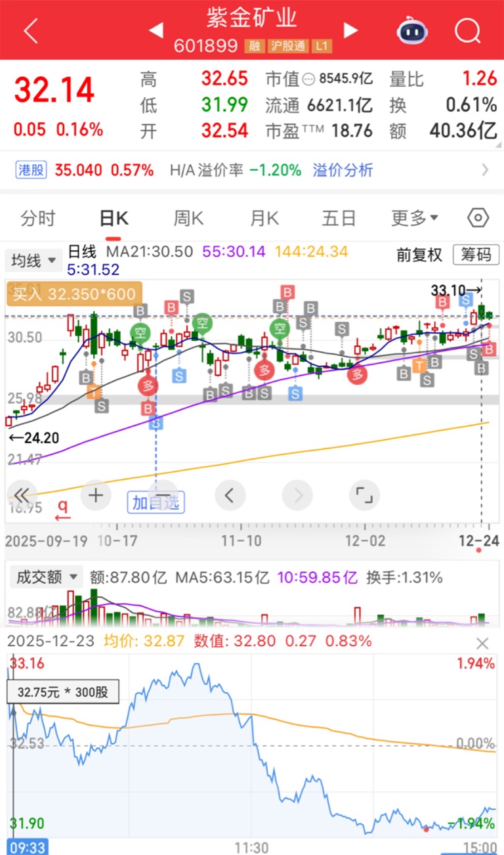
Task: Tap the back arrow in header
Action: click(x=31, y=30)
